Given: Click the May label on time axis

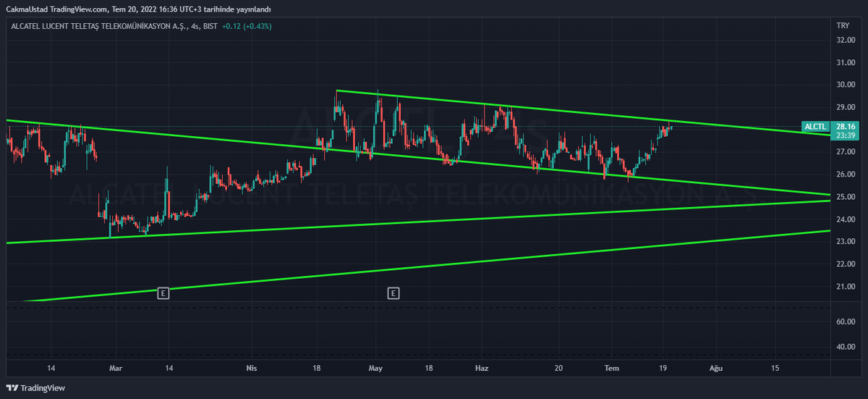Looking at the screenshot, I should [375, 368].
